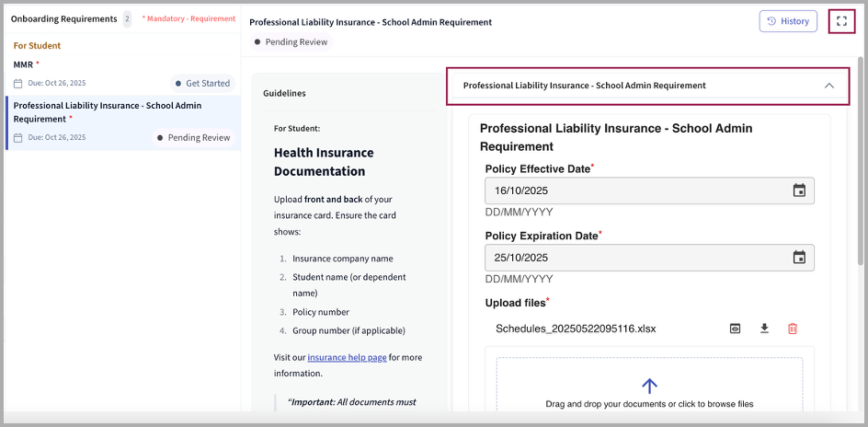The height and width of the screenshot is (427, 868).
Task: Click the fullscreen expand icon
Action: click(841, 21)
